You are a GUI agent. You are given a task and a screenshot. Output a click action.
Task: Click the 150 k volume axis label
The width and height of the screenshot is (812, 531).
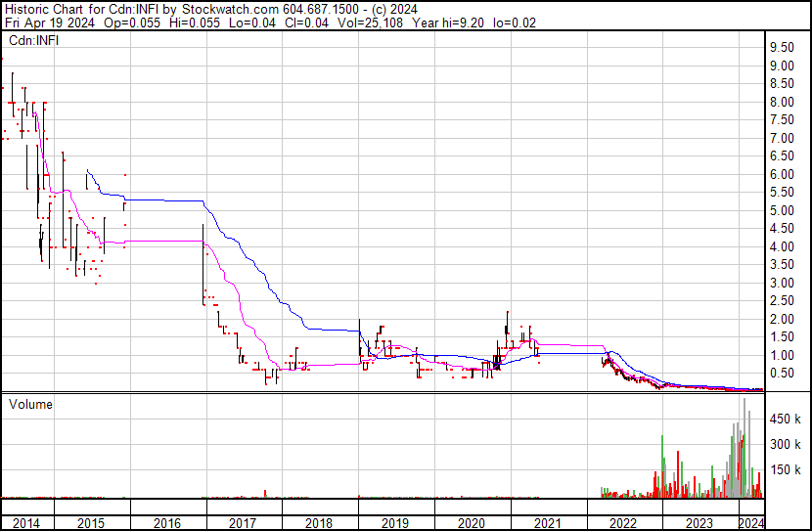785,470
